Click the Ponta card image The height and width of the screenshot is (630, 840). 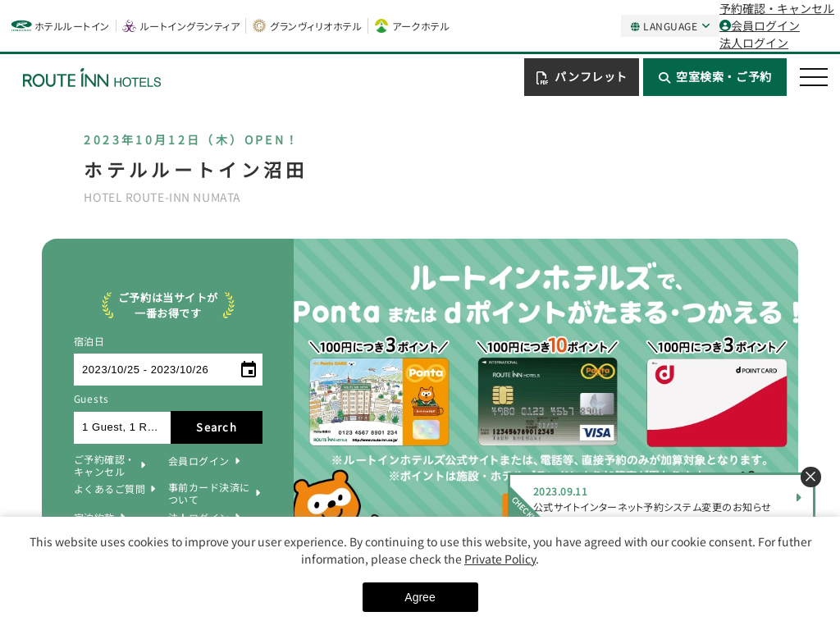point(379,402)
